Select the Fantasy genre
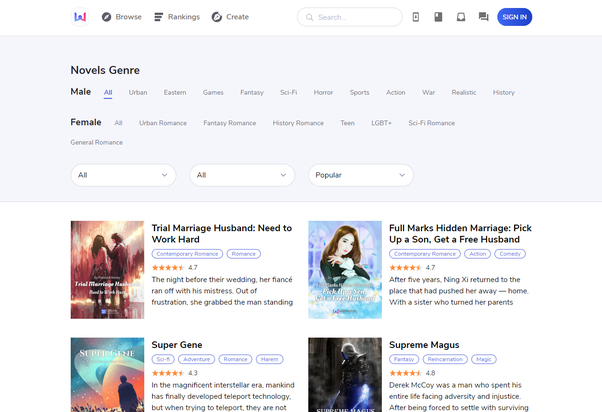 252,93
